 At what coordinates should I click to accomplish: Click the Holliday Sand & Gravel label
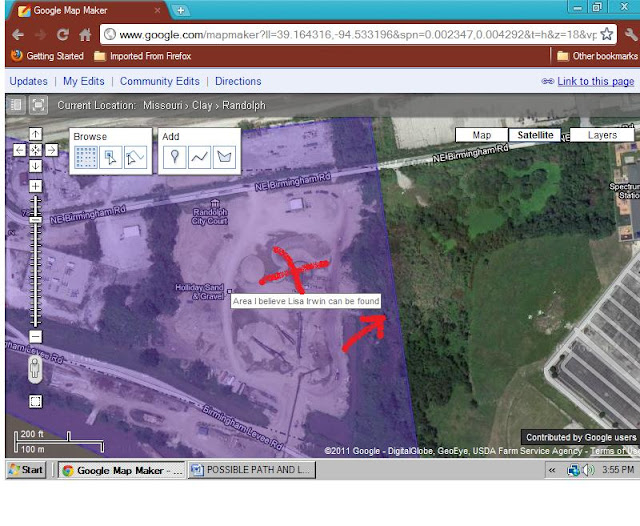[200, 292]
